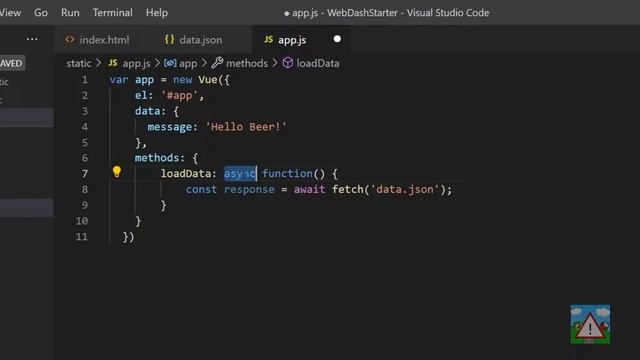This screenshot has width=640, height=360.
Task: Click the JS icon in the breadcrumb
Action: [x=113, y=63]
